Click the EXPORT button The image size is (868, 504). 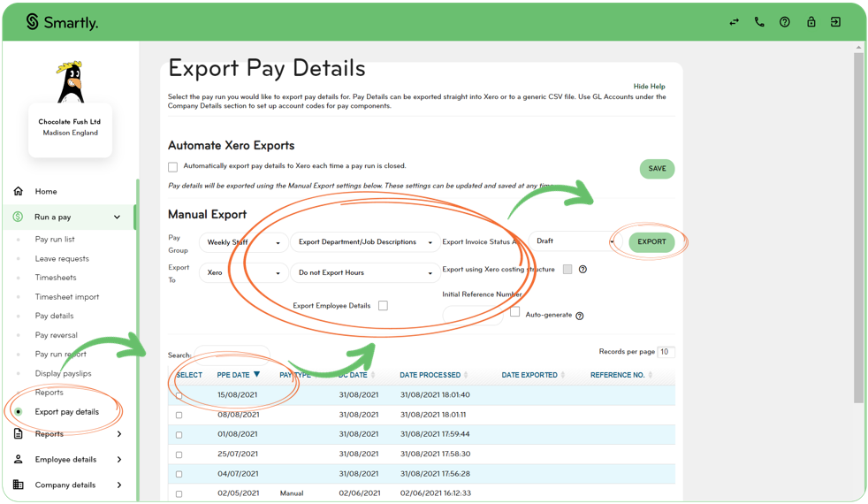coord(651,242)
